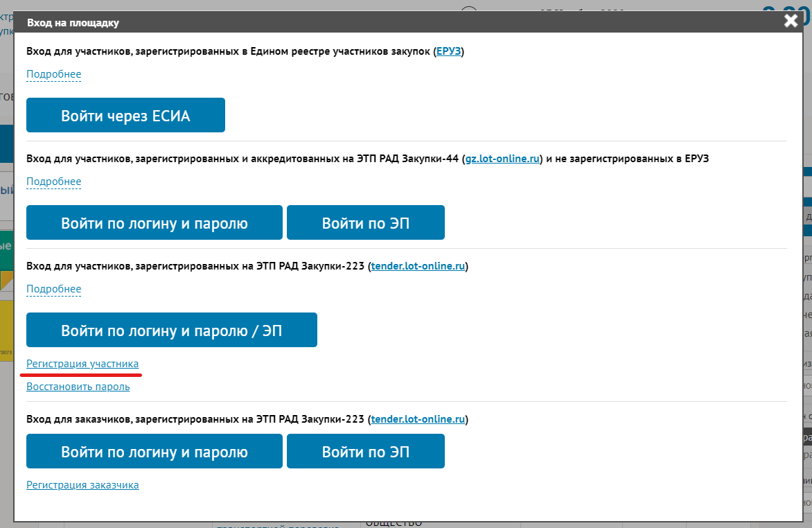The height and width of the screenshot is (528, 812).
Task: Click Войти по логину и паролю / ЭП
Action: (171, 330)
